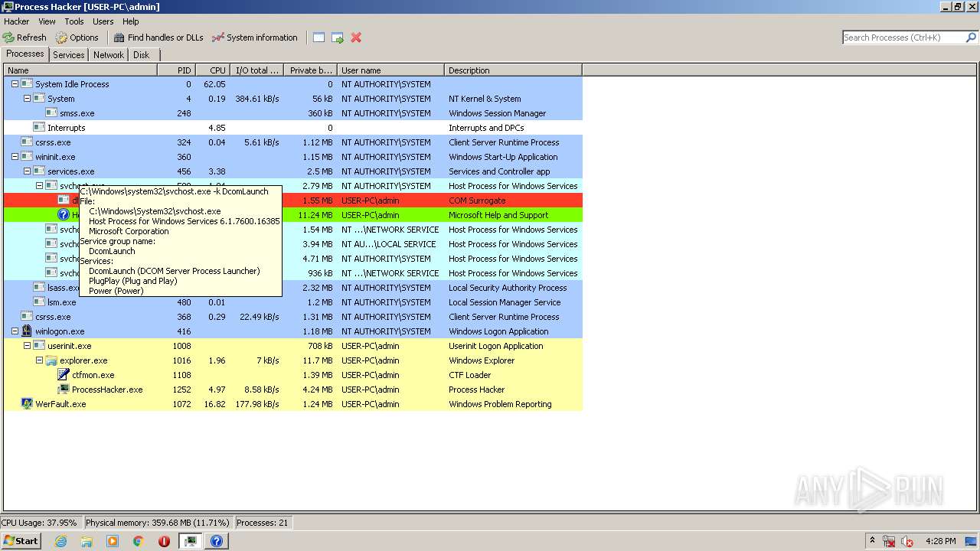The height and width of the screenshot is (551, 980).
Task: Collapse the winlogon.exe node
Action: 15,331
